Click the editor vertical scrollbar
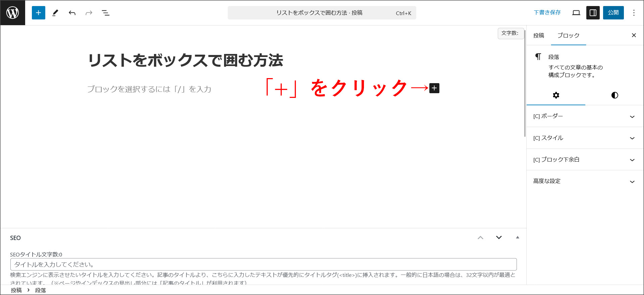This screenshot has width=644, height=295. point(525,83)
